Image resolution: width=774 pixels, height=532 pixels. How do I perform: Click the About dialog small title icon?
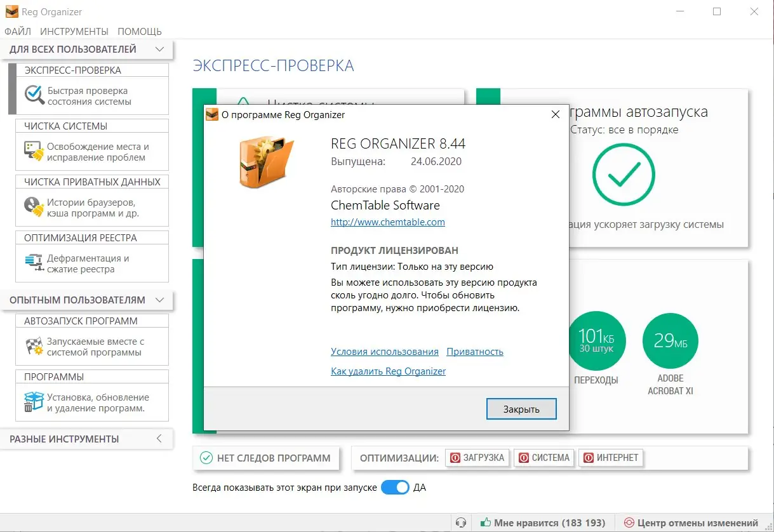tap(212, 115)
